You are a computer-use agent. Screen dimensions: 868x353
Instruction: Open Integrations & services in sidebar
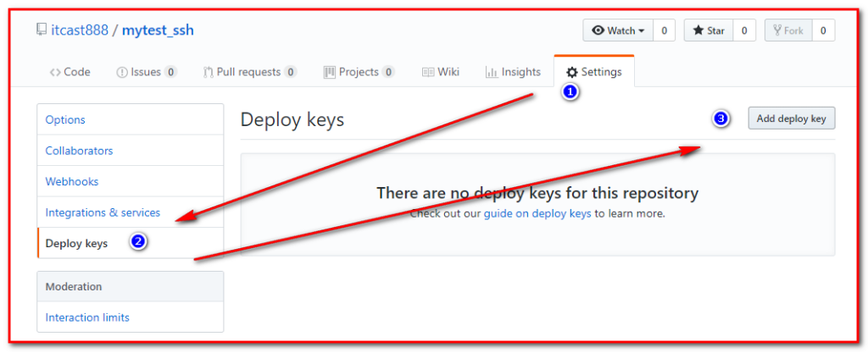point(130,212)
